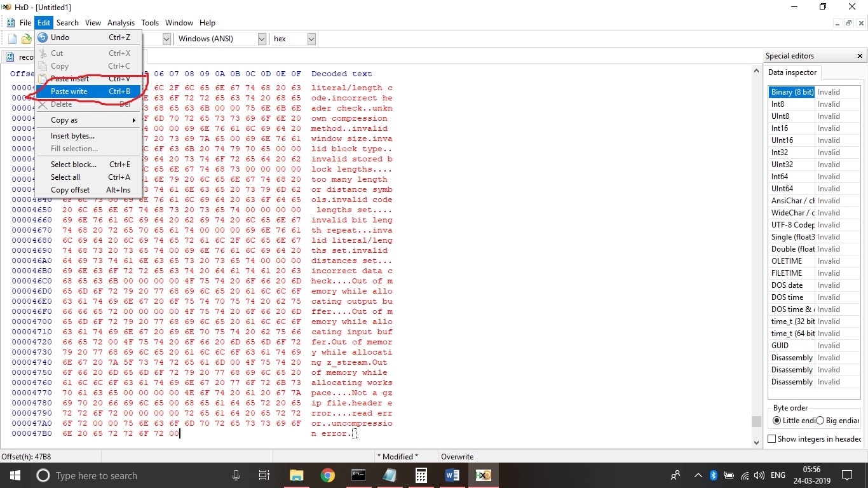Open the hex offset base dropdown

point(311,39)
